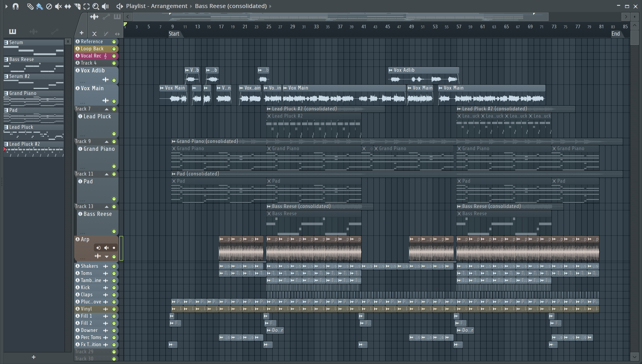The width and height of the screenshot is (642, 364).
Task: Toggle Arp track input monitoring icon
Action: [98, 248]
